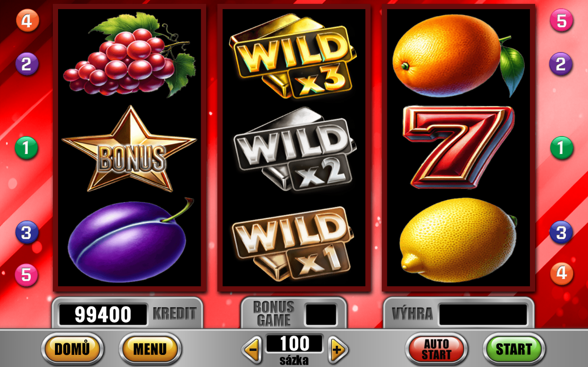Toggle the AUTO START button
The height and width of the screenshot is (367, 588).
tap(436, 349)
